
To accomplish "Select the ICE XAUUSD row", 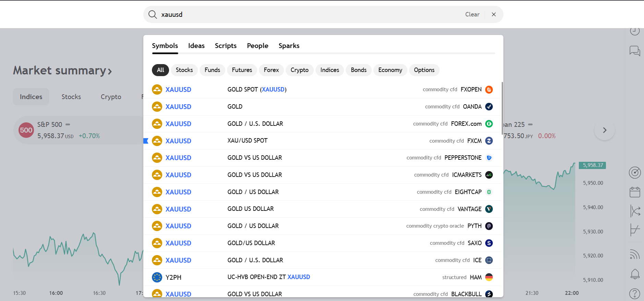I will [322, 260].
